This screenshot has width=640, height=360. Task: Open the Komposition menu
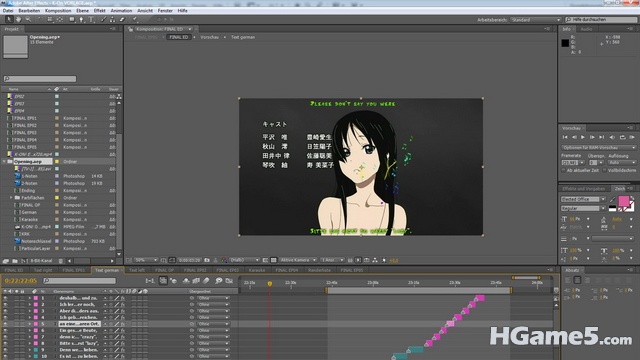pyautogui.click(x=58, y=11)
